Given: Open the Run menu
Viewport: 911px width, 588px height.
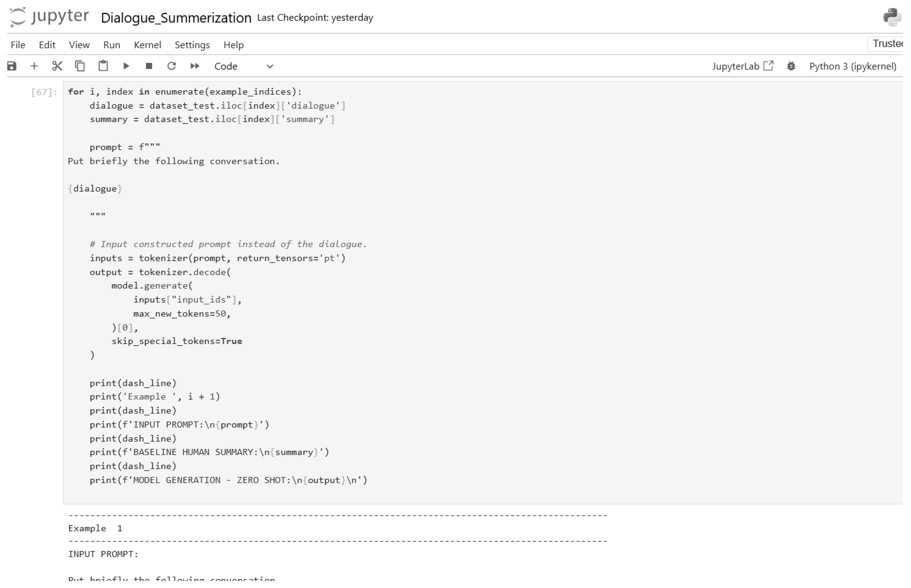Looking at the screenshot, I should (x=112, y=45).
